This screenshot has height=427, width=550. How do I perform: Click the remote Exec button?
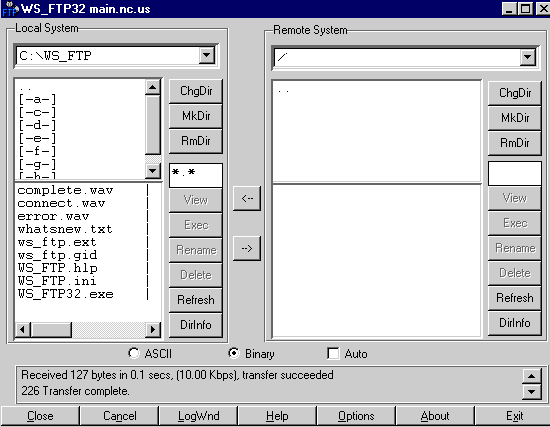515,223
